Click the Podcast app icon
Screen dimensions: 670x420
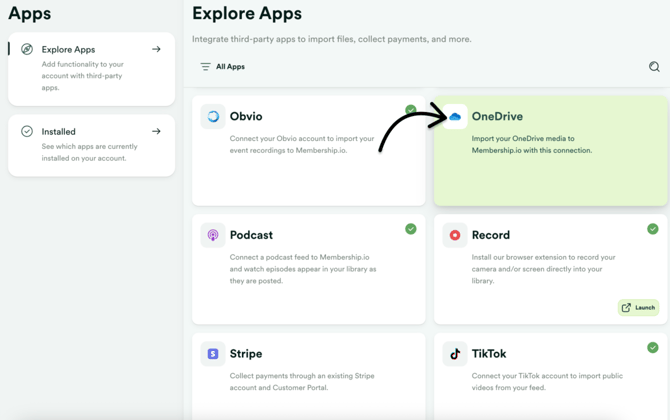point(213,235)
